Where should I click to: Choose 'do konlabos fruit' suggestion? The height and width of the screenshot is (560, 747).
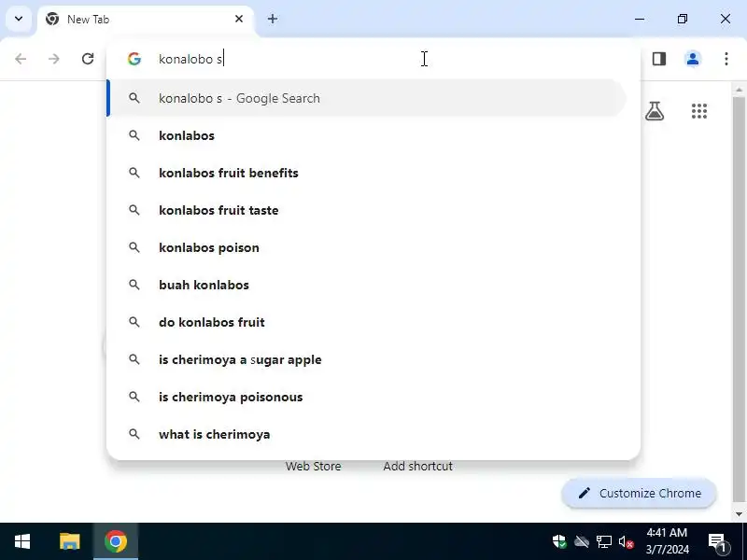coord(367,322)
